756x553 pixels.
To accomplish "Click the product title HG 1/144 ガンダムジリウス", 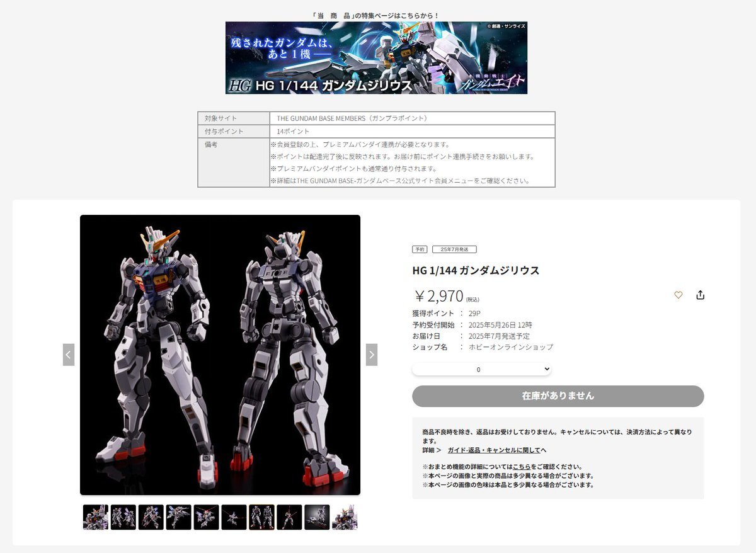I will tap(476, 270).
